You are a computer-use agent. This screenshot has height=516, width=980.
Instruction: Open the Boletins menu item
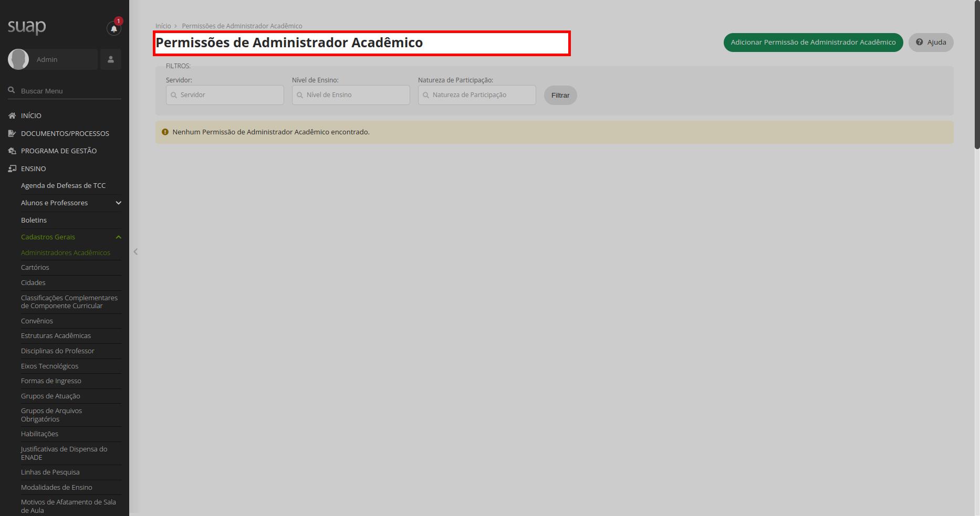tap(34, 220)
